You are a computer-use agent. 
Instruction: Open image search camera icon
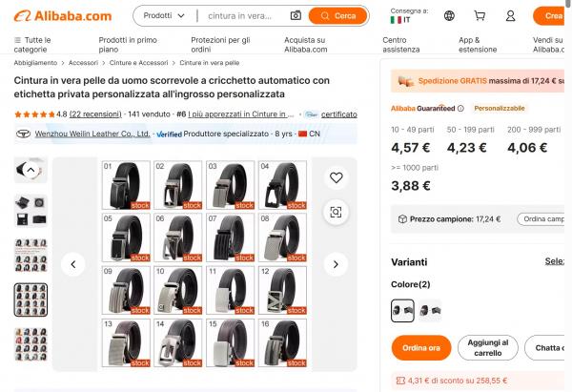pos(296,15)
